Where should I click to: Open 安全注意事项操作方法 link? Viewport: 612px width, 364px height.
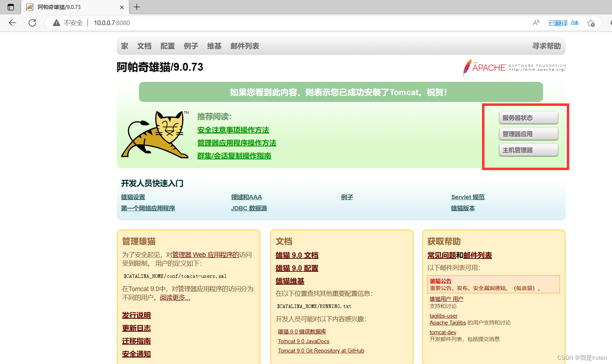233,130
